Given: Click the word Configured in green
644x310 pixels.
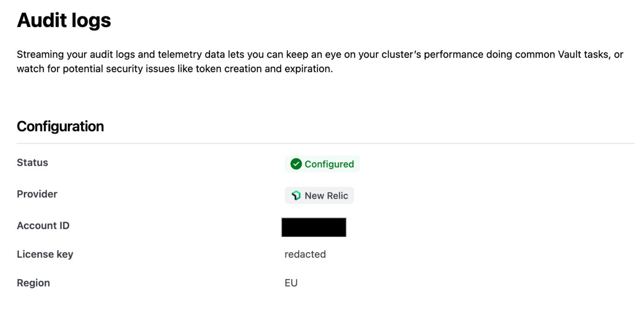Looking at the screenshot, I should click(329, 164).
